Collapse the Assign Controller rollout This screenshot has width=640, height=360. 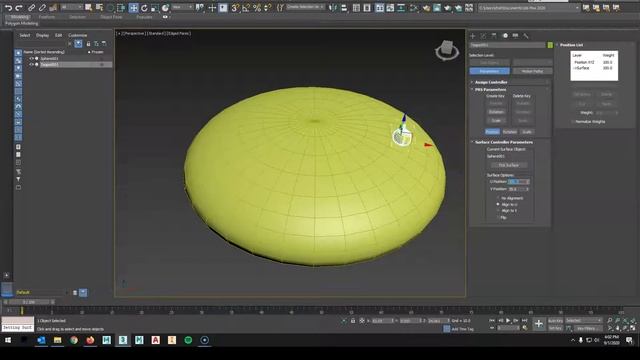click(491, 82)
